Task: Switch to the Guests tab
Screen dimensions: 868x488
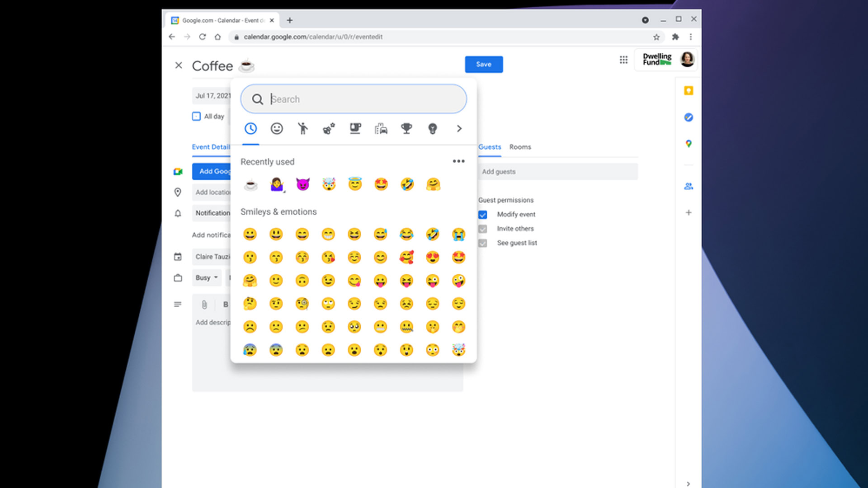Action: [490, 147]
